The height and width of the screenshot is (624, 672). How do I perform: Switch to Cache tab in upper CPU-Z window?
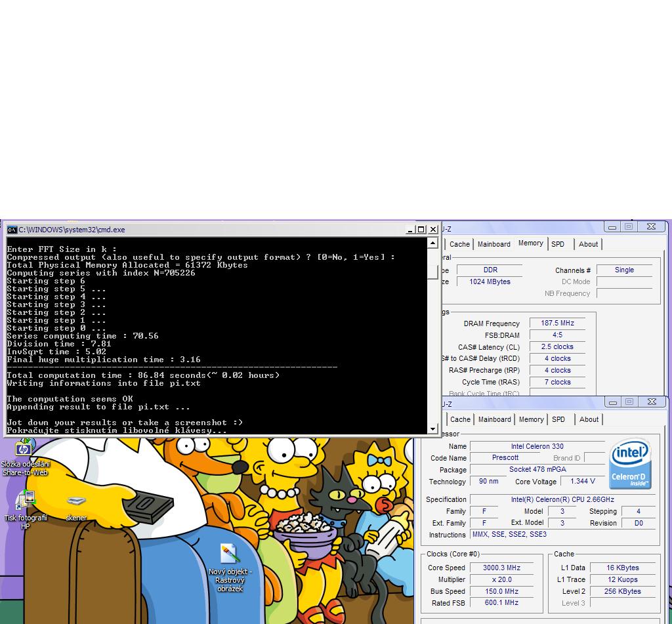[x=459, y=244]
